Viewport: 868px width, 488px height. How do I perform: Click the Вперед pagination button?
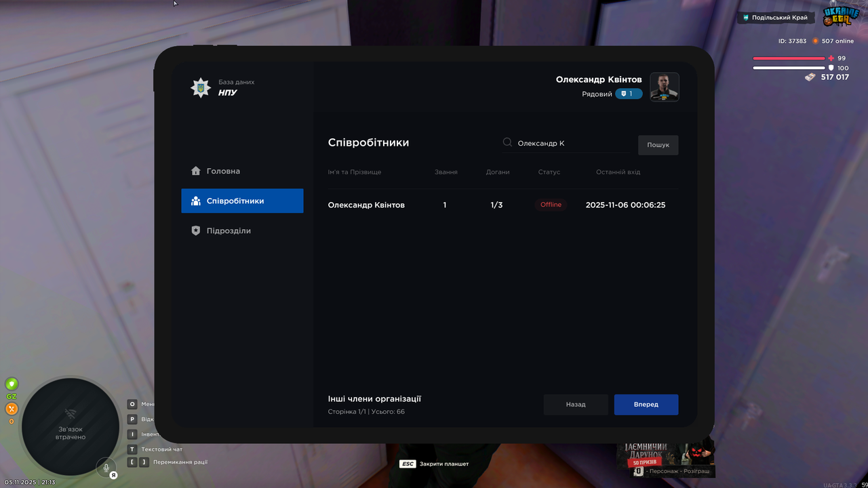tap(646, 405)
